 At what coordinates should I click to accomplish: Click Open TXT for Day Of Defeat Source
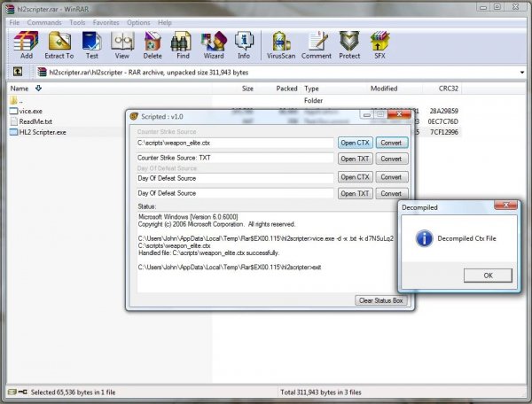pyautogui.click(x=356, y=193)
